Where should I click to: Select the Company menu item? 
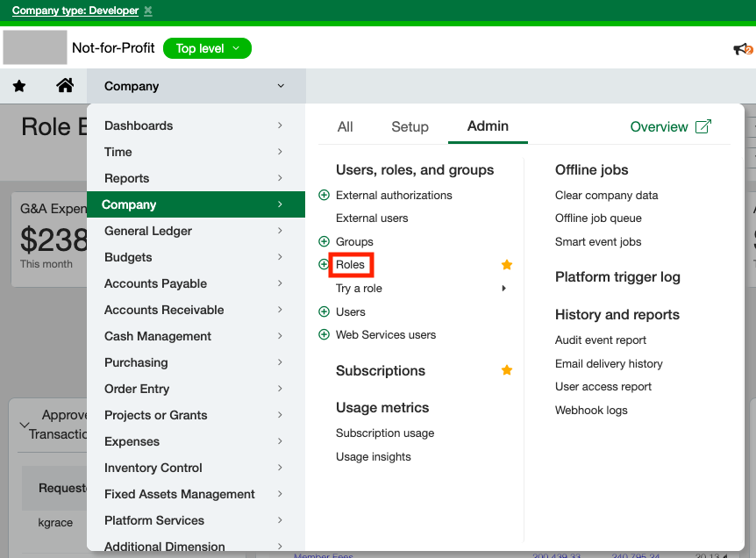tap(196, 204)
